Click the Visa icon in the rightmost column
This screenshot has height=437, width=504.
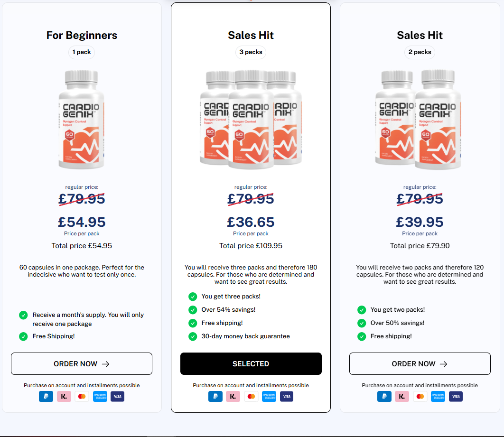[456, 396]
